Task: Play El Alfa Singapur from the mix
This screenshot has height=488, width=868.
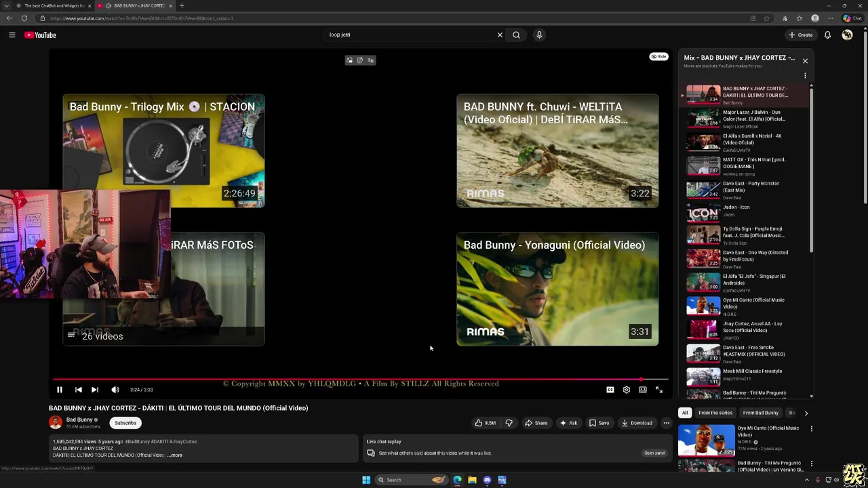Action: 746,283
